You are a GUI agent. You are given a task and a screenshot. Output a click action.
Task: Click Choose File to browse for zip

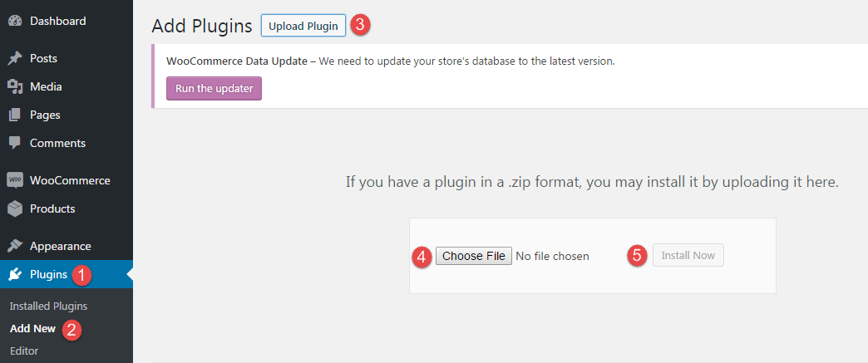pyautogui.click(x=474, y=256)
